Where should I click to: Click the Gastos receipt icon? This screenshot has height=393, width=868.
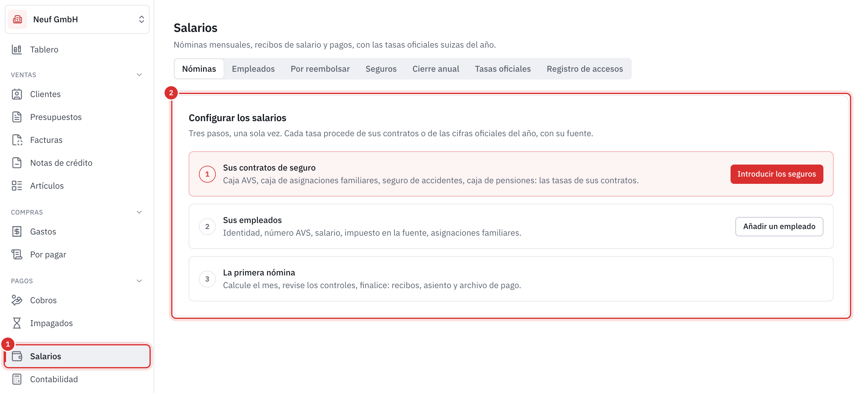(17, 231)
